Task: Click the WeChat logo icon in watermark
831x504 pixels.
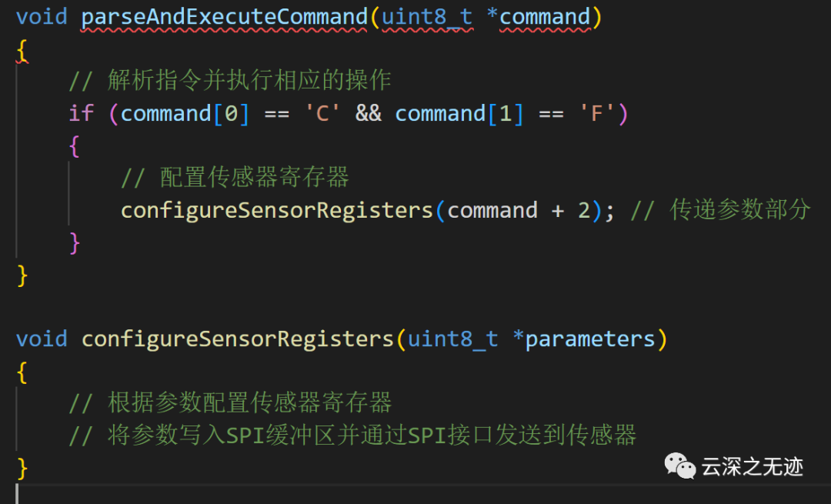Action: (x=680, y=466)
